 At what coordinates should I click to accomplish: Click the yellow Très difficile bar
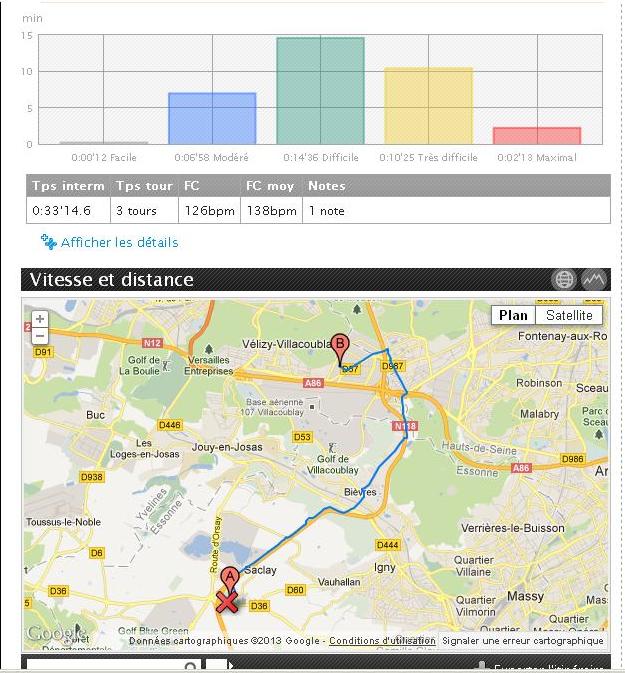[x=428, y=106]
